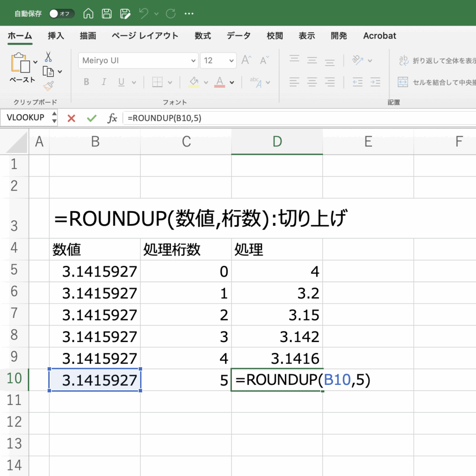Click the formula bar input field

[297, 118]
